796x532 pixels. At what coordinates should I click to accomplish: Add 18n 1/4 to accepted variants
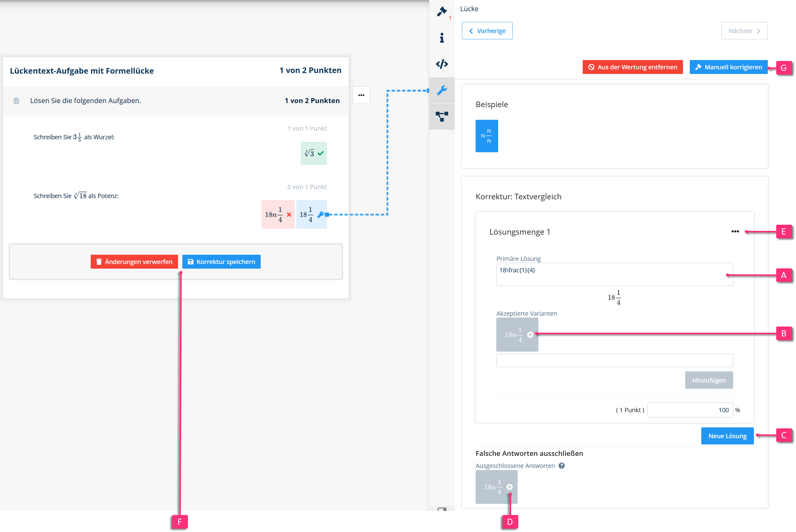click(x=530, y=335)
